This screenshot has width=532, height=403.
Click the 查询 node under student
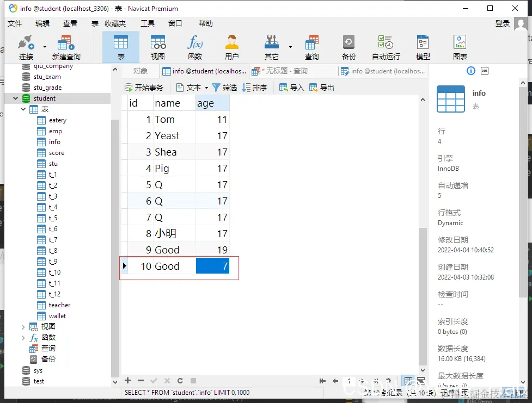click(48, 349)
